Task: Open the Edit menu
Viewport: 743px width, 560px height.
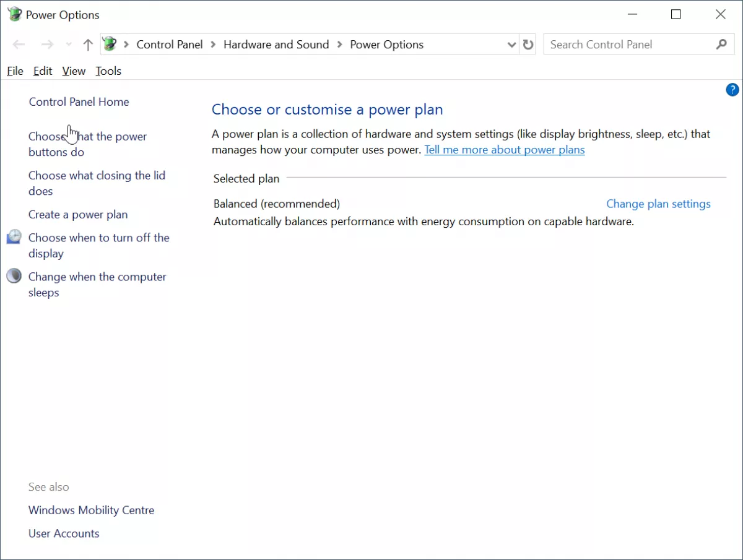Action: pyautogui.click(x=43, y=71)
